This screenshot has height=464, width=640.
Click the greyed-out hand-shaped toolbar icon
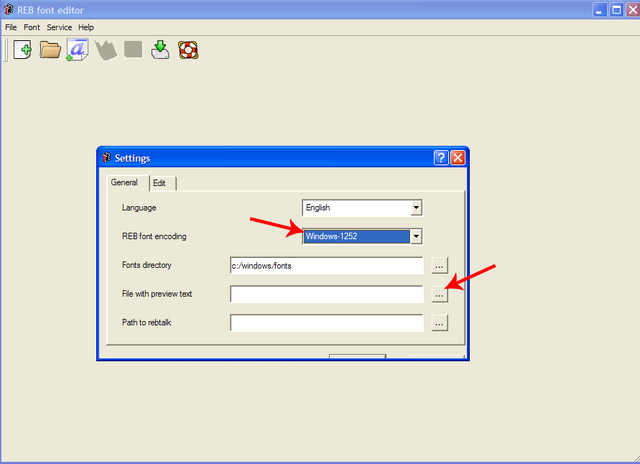click(x=106, y=49)
